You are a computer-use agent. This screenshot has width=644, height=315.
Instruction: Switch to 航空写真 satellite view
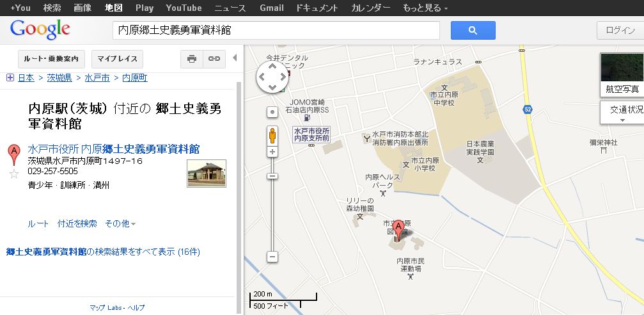pyautogui.click(x=622, y=75)
